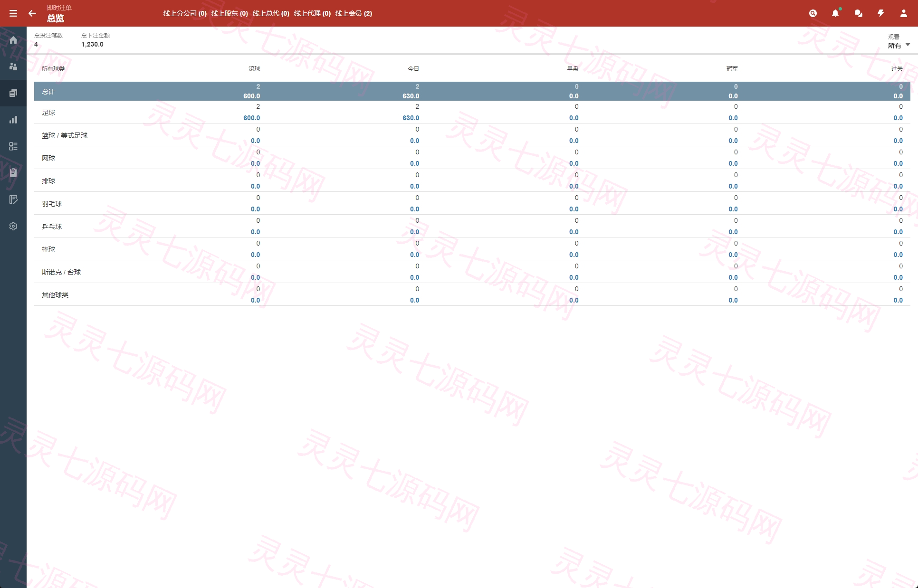This screenshot has width=918, height=588.
Task: Click 斯诺克 / 台球 row label
Action: click(x=61, y=272)
